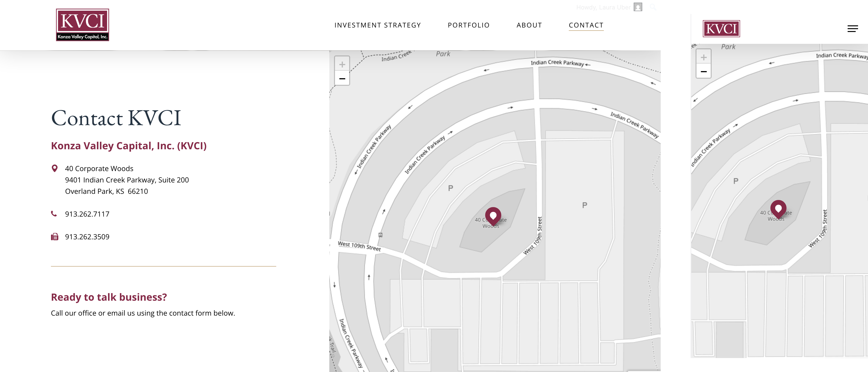Click the search magnifier in top bar
868x372 pixels.
coord(653,7)
